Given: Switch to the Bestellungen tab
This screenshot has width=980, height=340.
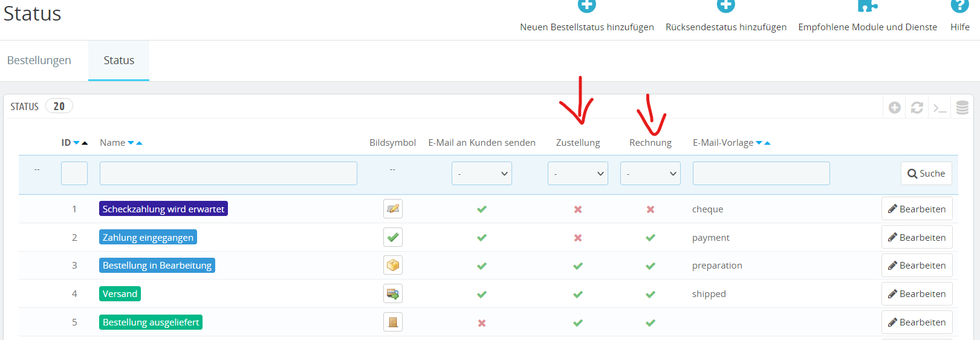Looking at the screenshot, I should coord(39,60).
